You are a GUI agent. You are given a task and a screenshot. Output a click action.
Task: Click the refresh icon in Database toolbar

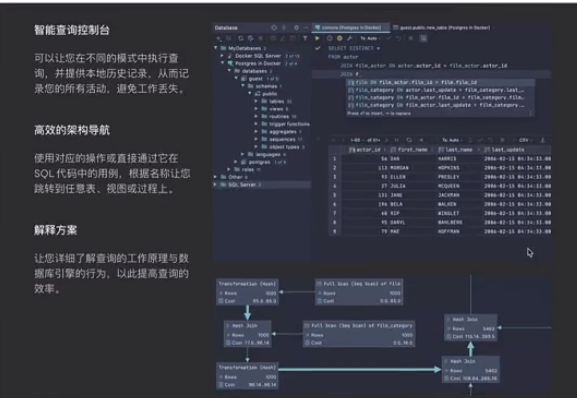click(x=241, y=38)
